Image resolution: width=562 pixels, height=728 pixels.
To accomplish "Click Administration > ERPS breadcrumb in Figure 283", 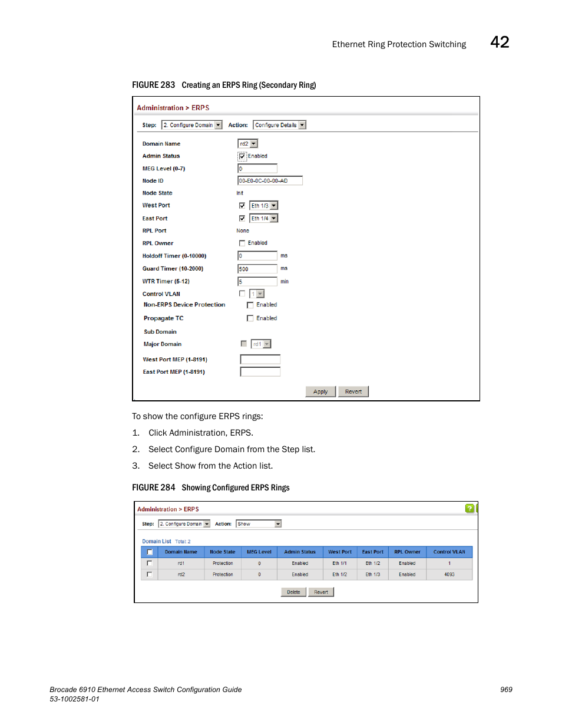I will (173, 108).
